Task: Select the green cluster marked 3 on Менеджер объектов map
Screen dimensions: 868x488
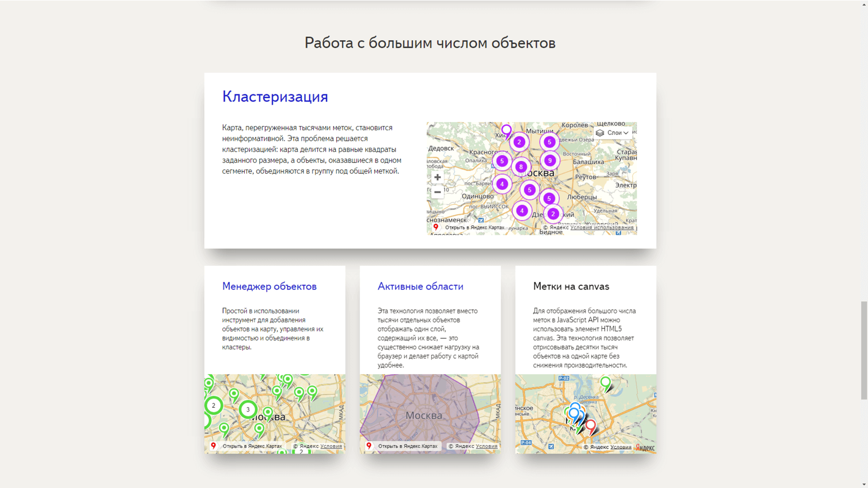Action: point(248,410)
